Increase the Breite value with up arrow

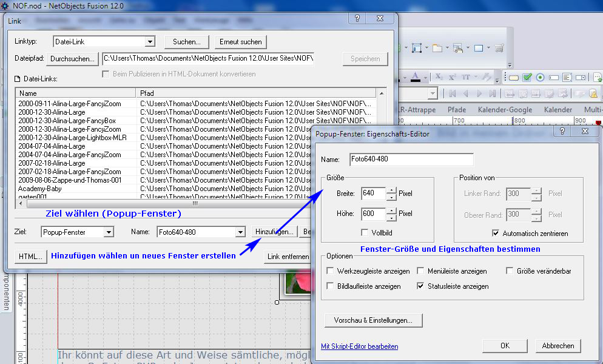click(x=391, y=190)
